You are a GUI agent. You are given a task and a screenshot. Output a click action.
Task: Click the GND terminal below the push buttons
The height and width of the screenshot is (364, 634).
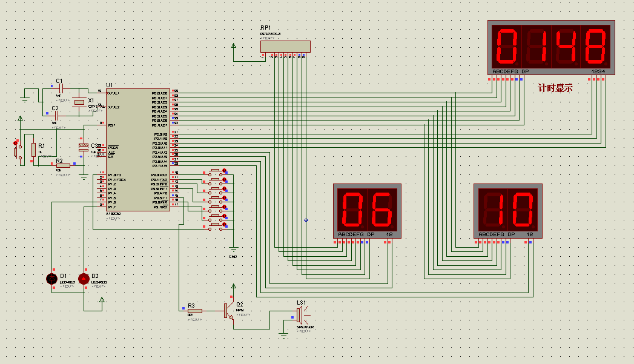pos(233,250)
